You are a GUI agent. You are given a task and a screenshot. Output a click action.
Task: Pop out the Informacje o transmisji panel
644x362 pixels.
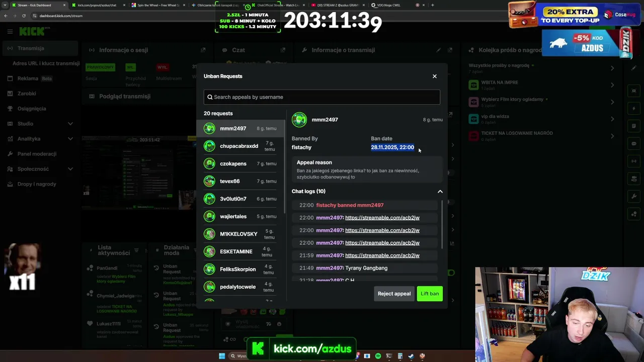coord(450,50)
